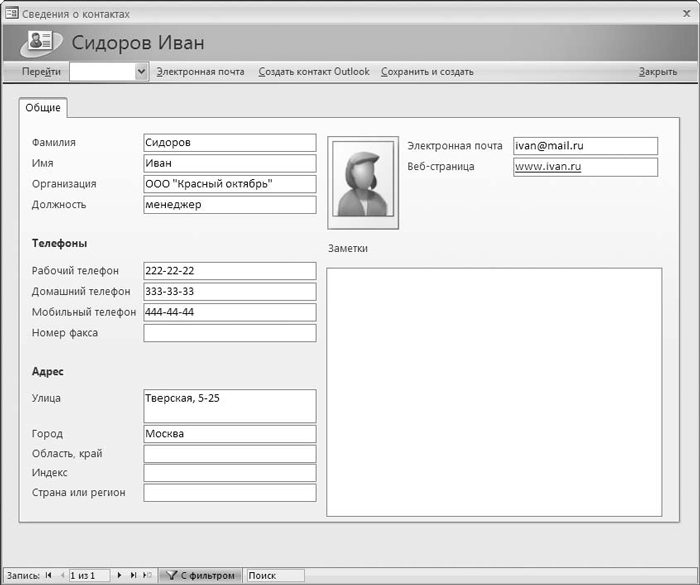
Task: Click the 'Должность' field with 'менеджер'
Action: [x=229, y=205]
